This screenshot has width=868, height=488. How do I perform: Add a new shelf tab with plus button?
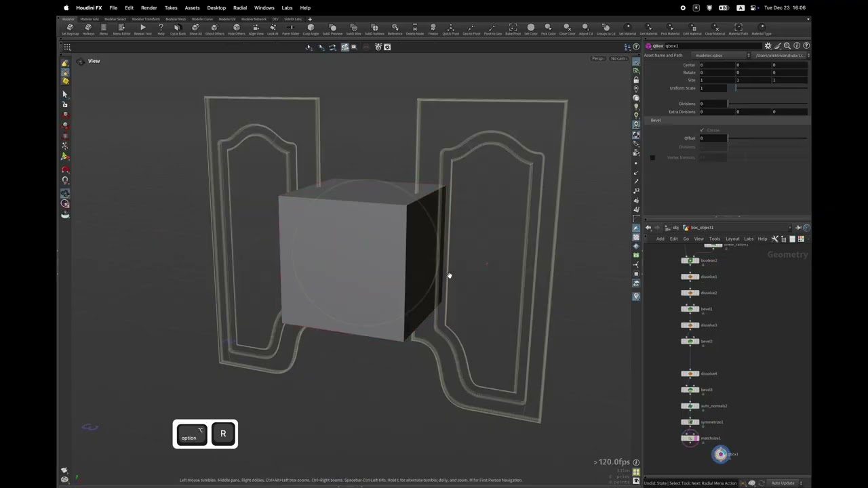(x=309, y=19)
